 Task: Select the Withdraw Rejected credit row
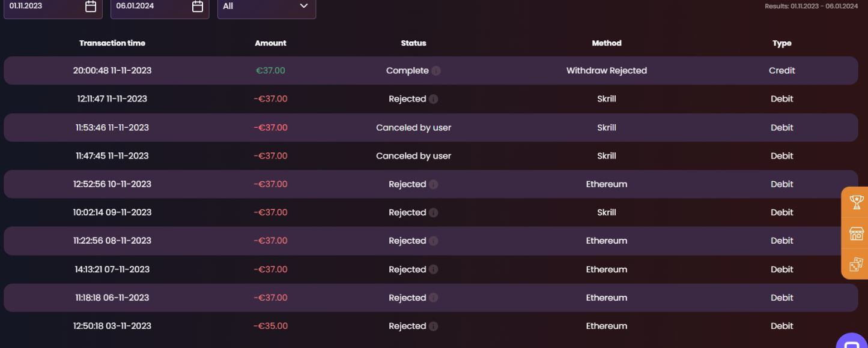pos(606,71)
